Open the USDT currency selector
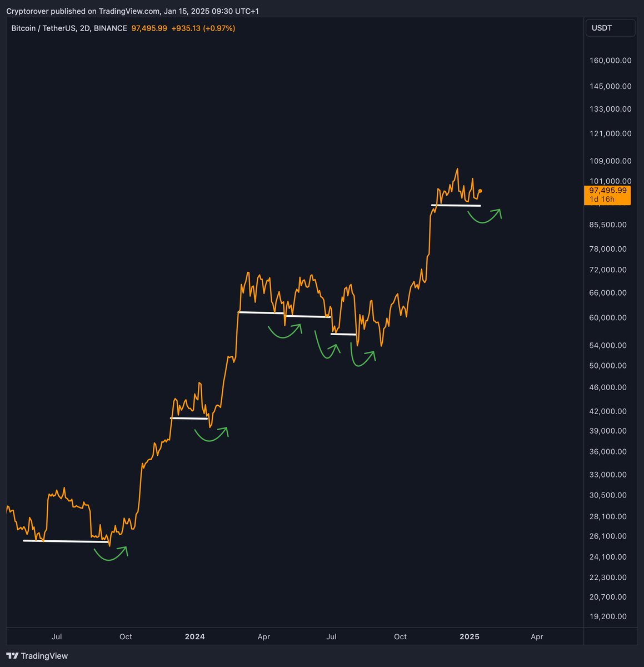This screenshot has height=667, width=644. 610,28
